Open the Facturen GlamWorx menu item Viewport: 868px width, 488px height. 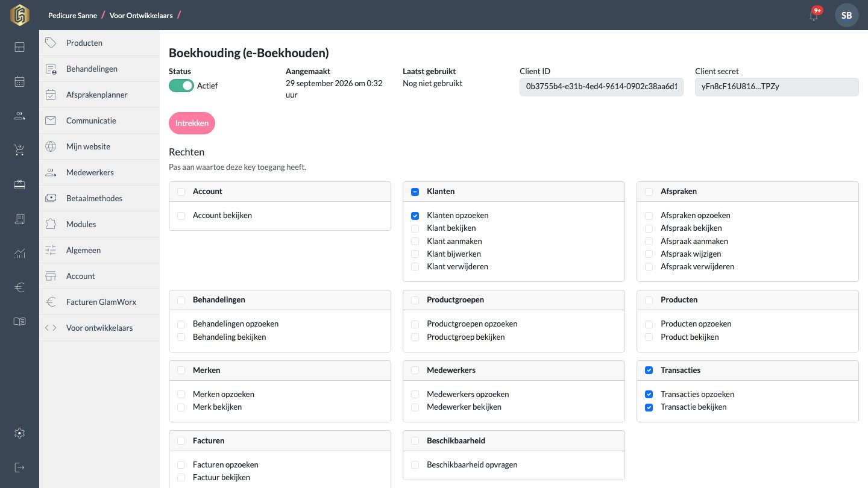[99, 302]
